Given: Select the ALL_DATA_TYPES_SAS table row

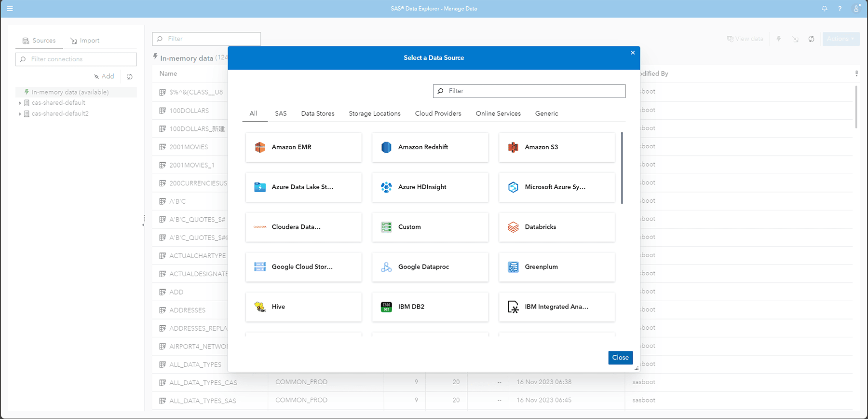Looking at the screenshot, I should coord(502,401).
